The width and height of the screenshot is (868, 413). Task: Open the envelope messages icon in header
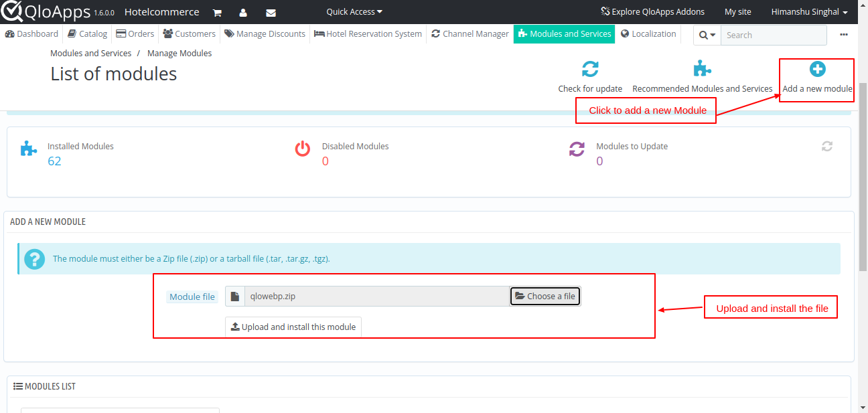click(x=271, y=13)
